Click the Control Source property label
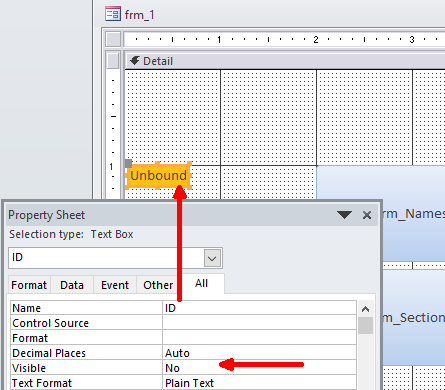The image size is (445, 390). 50,323
